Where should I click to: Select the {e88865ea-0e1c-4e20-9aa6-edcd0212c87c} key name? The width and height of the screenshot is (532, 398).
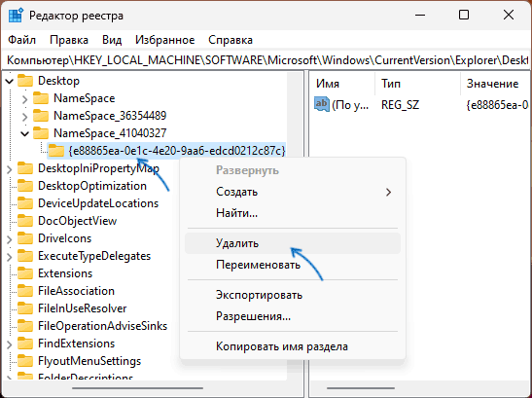[177, 151]
